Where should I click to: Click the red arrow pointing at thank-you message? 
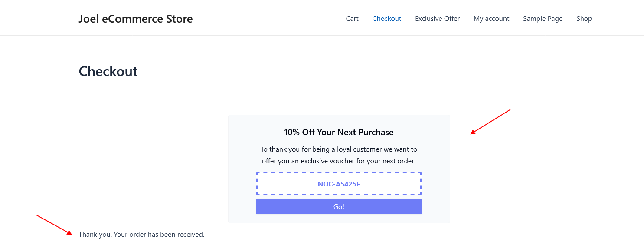(54, 225)
